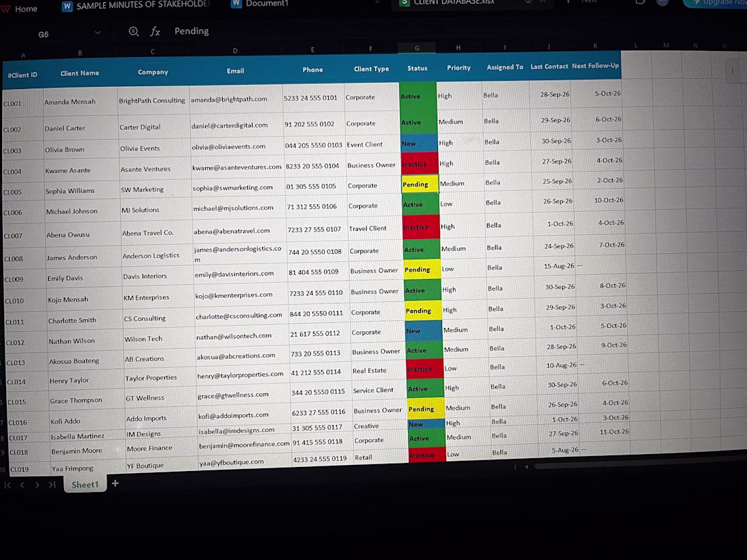Go to first sheet navigation arrow
747x560 pixels.
(7, 485)
